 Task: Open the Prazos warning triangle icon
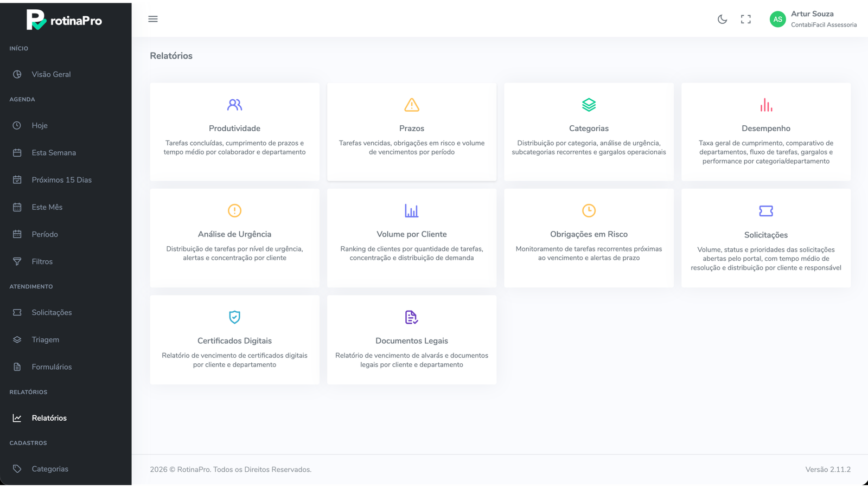(412, 105)
